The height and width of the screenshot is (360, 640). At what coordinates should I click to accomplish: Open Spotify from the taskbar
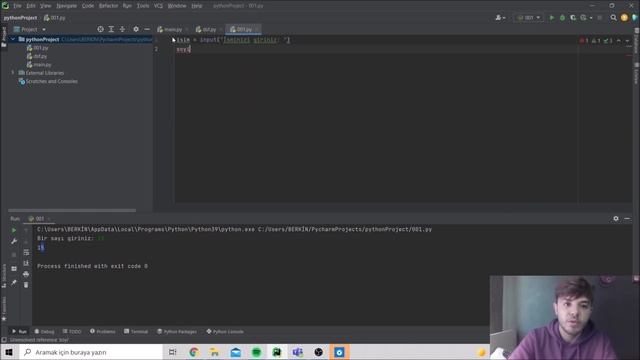(256, 352)
